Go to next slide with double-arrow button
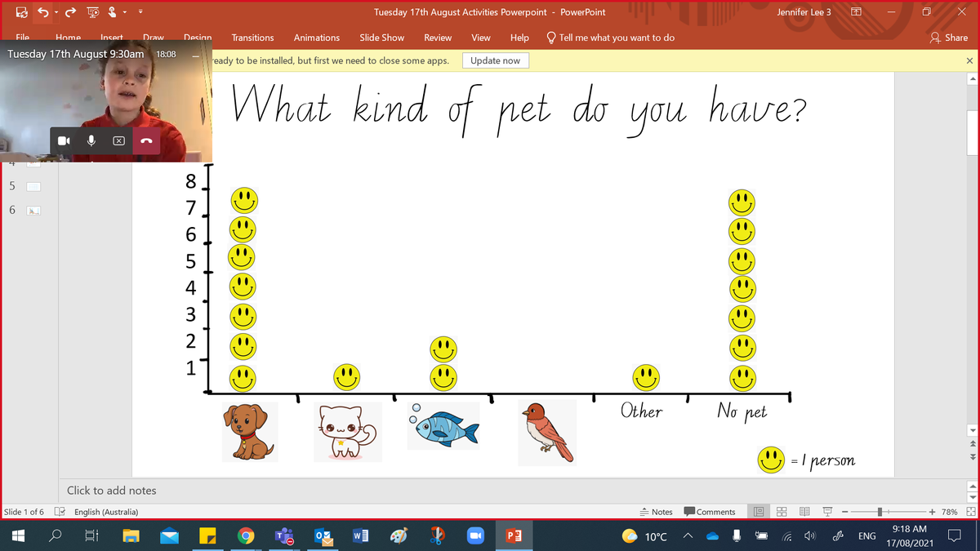980x551 pixels. tap(972, 456)
